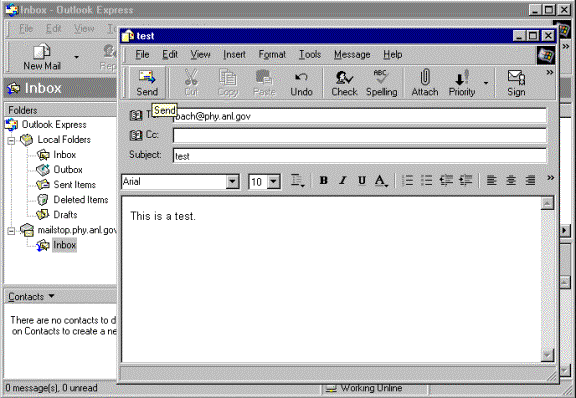Image resolution: width=576 pixels, height=398 pixels.
Task: Show more toolbar buttons next to Sign
Action: point(550,72)
